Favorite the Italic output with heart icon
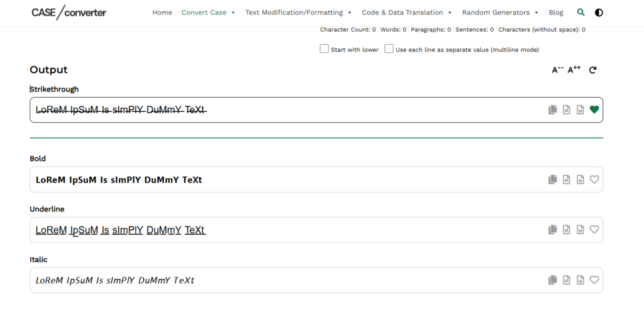Image resolution: width=644 pixels, height=312 pixels. [594, 280]
